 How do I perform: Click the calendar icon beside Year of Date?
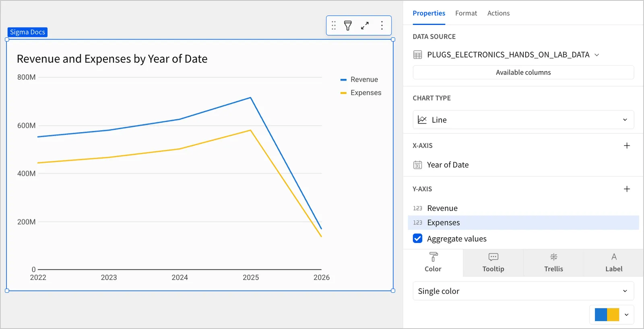pos(418,165)
